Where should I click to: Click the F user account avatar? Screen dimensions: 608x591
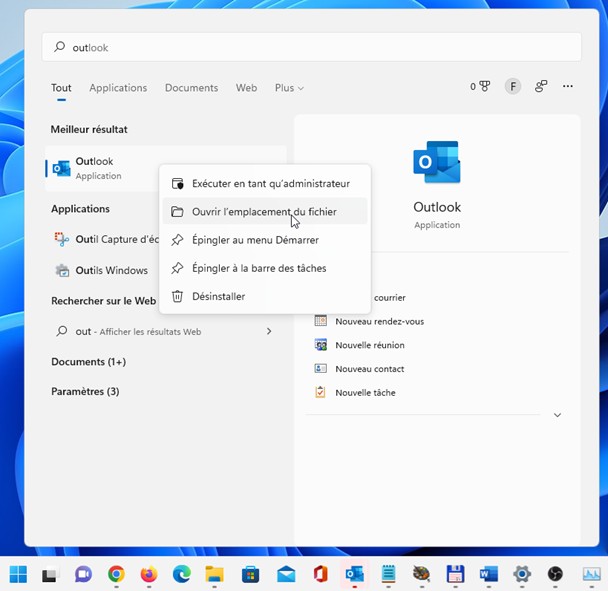tap(513, 87)
